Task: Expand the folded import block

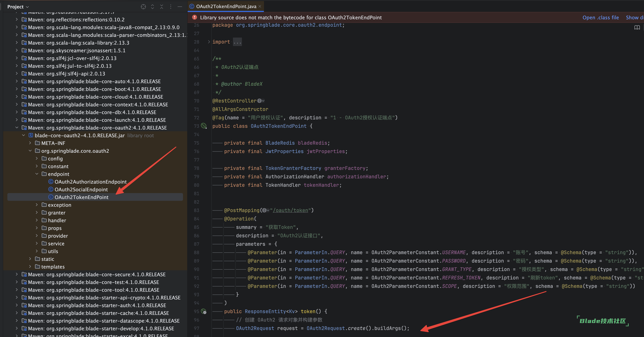Action: coord(209,42)
